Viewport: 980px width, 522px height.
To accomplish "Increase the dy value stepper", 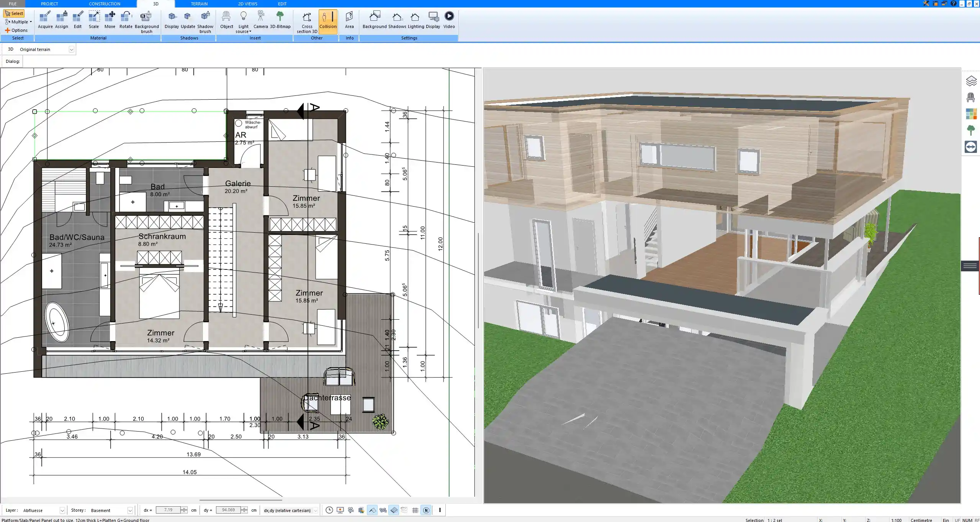I will [244, 508].
